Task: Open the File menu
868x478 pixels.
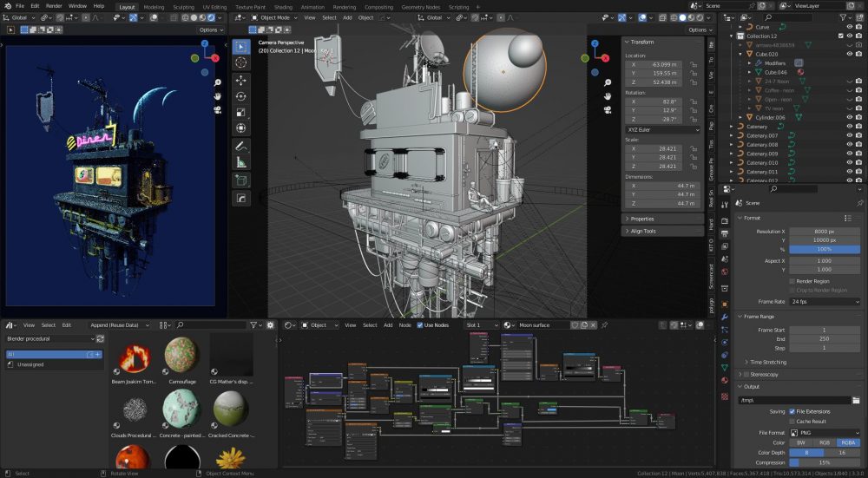Action: pos(20,6)
